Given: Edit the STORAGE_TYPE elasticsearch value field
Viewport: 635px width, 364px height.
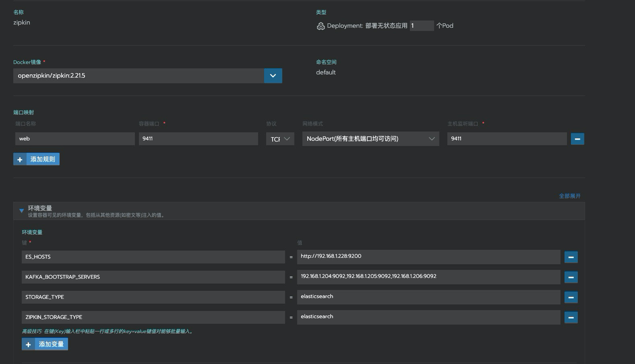Looking at the screenshot, I should pyautogui.click(x=429, y=297).
